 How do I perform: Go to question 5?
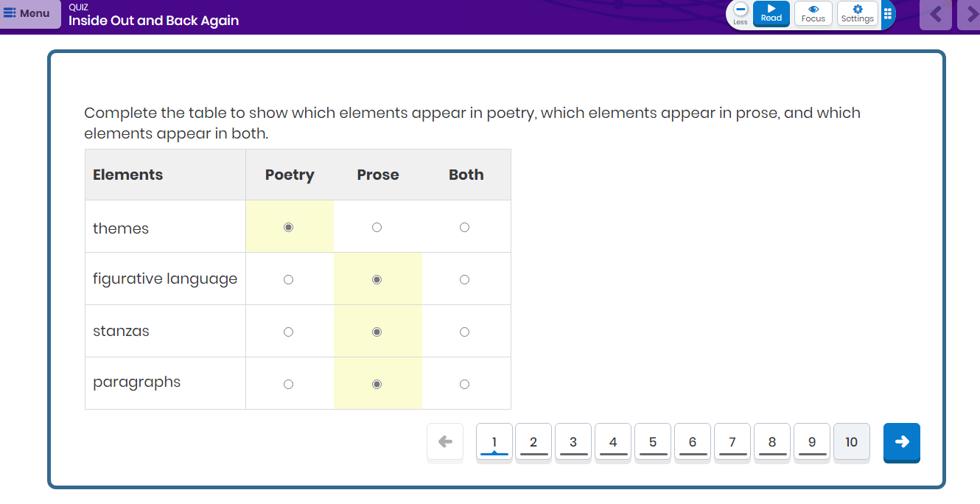(653, 442)
